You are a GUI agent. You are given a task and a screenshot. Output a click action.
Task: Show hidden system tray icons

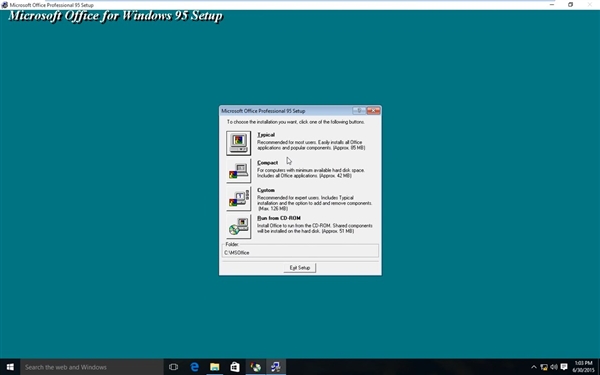[x=534, y=367]
